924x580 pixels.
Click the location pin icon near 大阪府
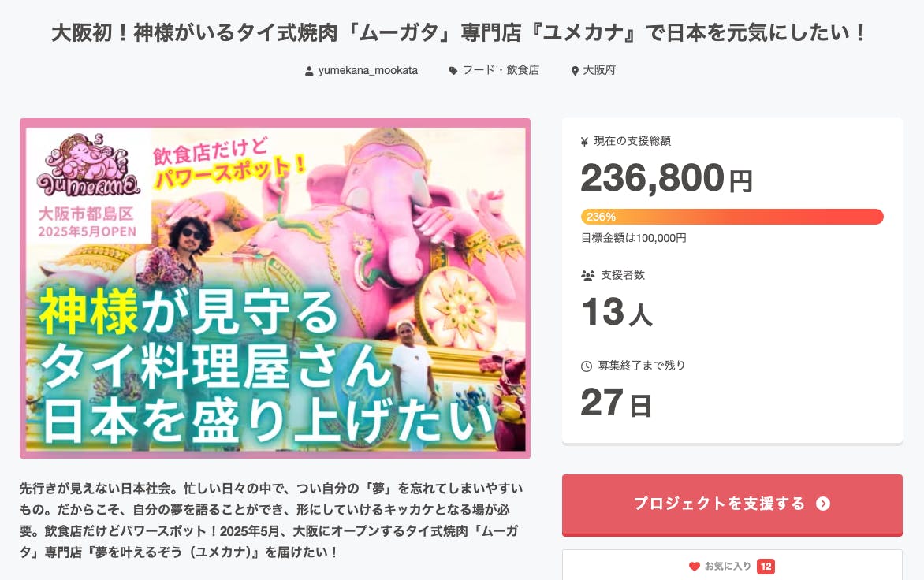pyautogui.click(x=575, y=71)
